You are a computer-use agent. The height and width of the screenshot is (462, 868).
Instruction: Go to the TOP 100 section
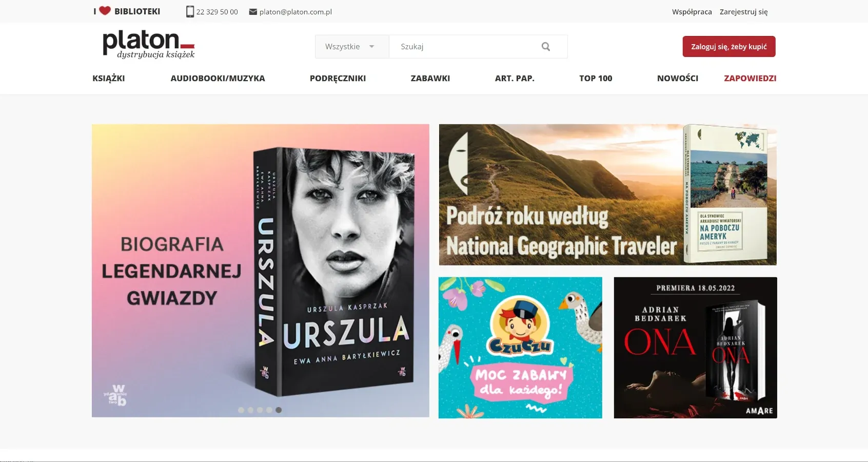[x=595, y=79]
